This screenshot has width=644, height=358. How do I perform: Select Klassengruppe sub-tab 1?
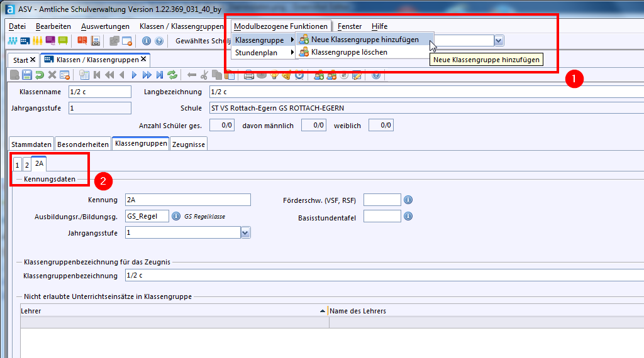17,165
